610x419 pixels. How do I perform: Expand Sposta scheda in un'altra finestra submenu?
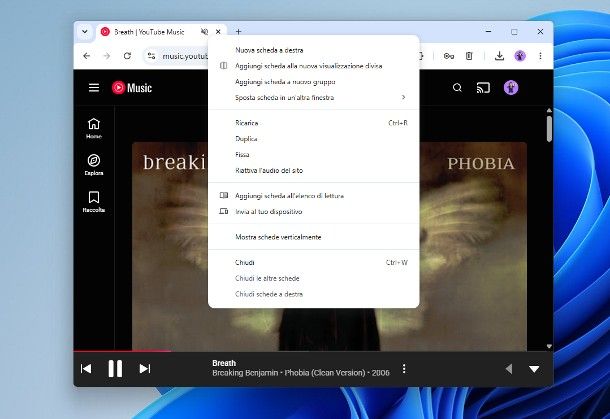pos(314,98)
